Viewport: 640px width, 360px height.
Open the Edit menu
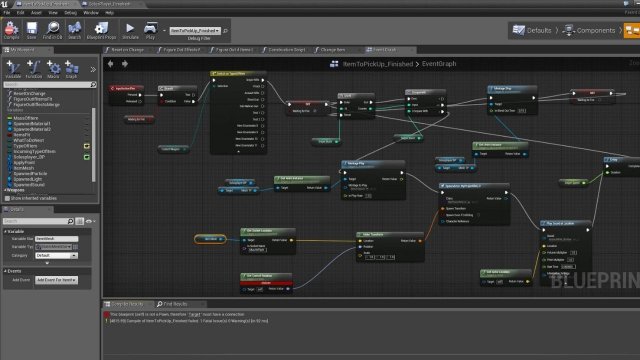(20, 13)
